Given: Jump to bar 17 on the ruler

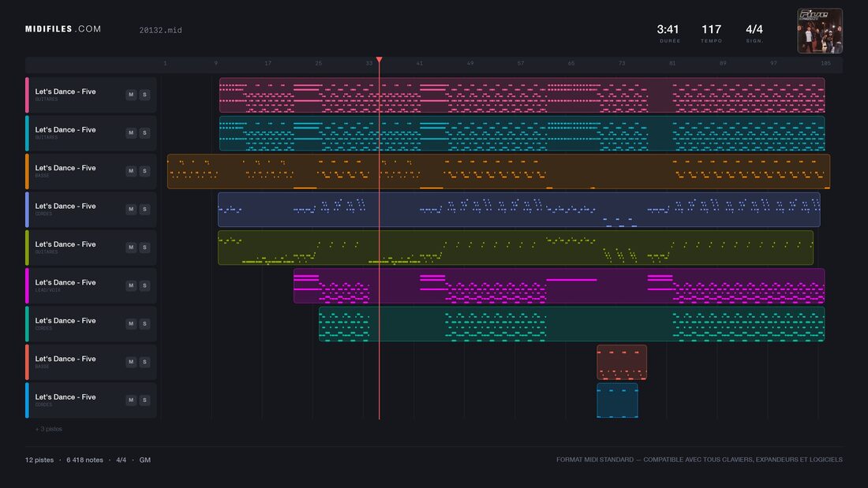Looking at the screenshot, I should 268,64.
